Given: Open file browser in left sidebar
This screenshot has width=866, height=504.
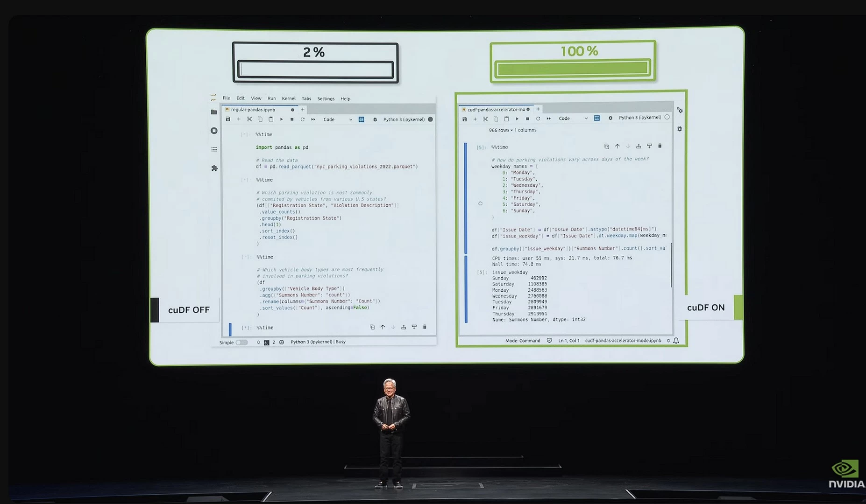Looking at the screenshot, I should (214, 112).
